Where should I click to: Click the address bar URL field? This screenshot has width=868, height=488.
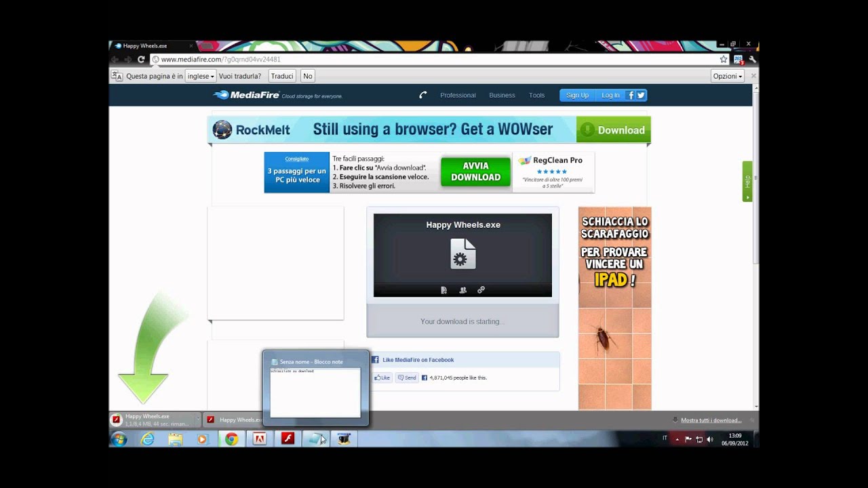434,60
